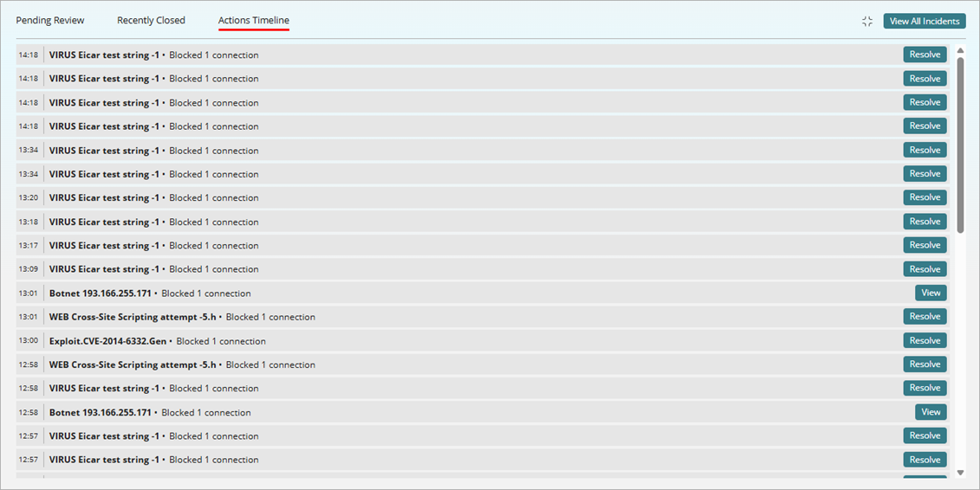Switch to the Recently Closed tab
Screen dimensions: 980x490
[152, 21]
